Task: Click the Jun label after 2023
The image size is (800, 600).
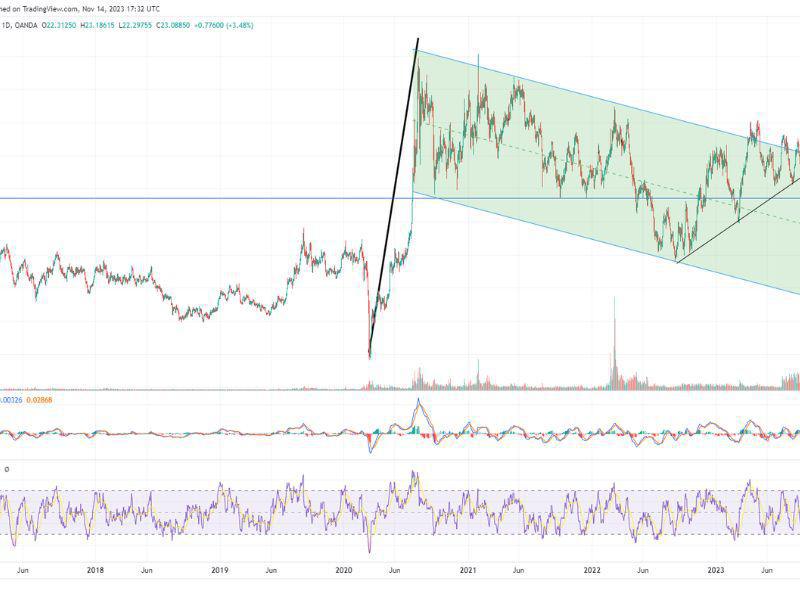Action: 766,570
